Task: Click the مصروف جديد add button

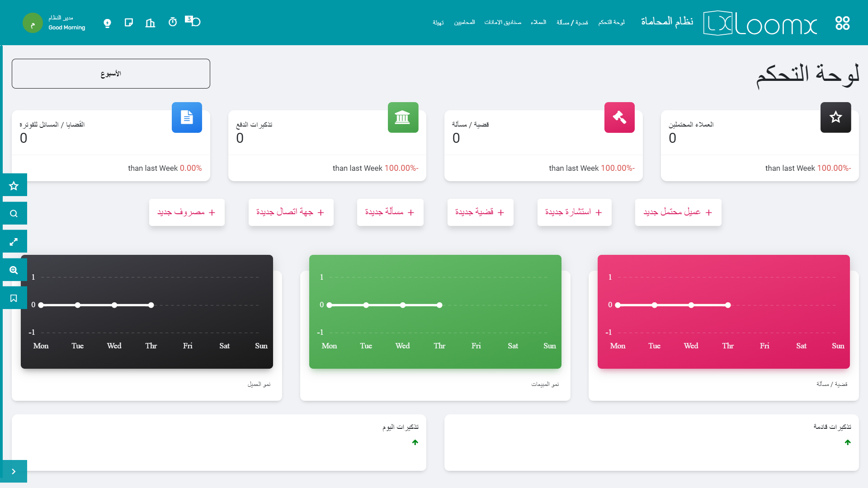Action: (187, 212)
